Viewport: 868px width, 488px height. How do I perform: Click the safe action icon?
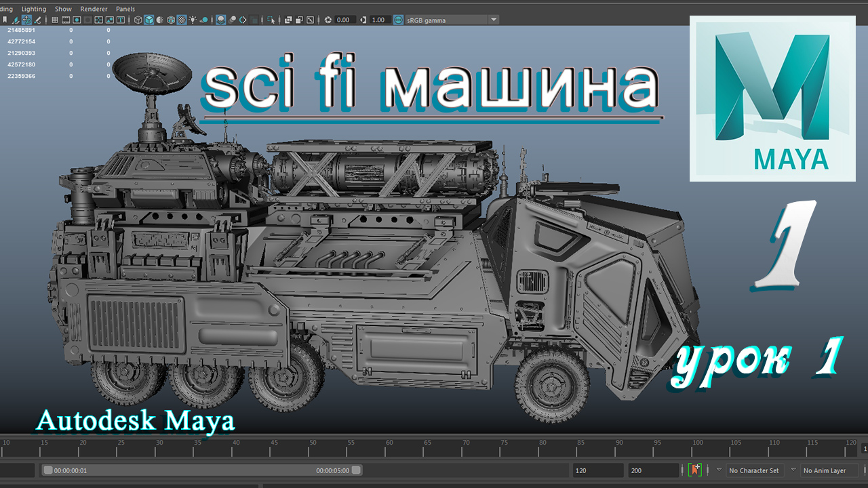[x=110, y=20]
